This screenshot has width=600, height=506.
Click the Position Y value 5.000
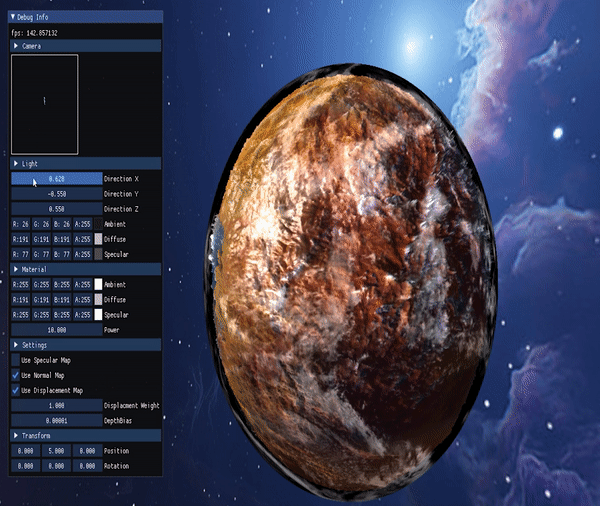57,451
